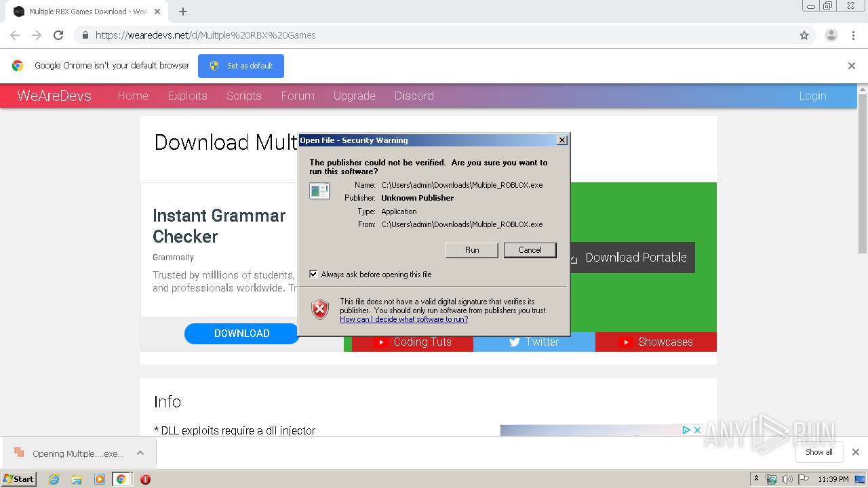Open the network tray icon
Viewport: 868px width, 488px height.
point(771,479)
